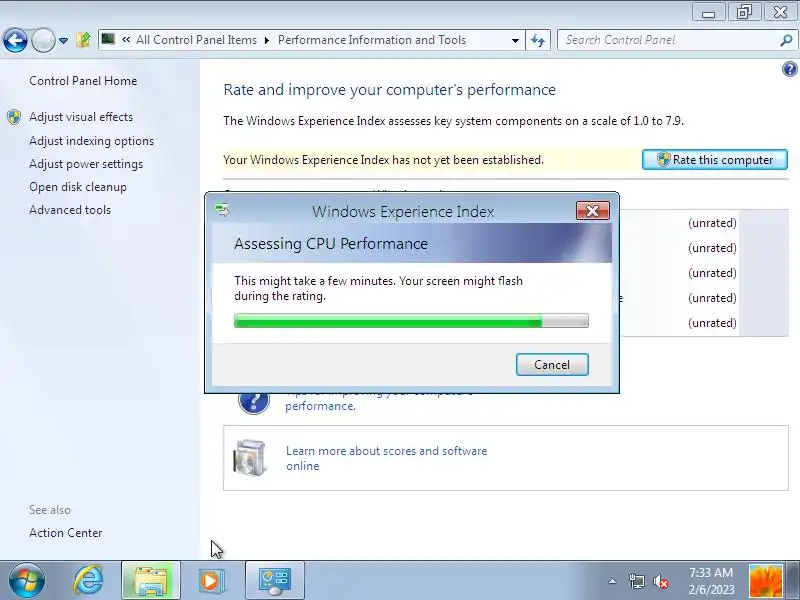Viewport: 800px width, 600px height.
Task: Click the network status tray icon
Action: click(x=636, y=581)
